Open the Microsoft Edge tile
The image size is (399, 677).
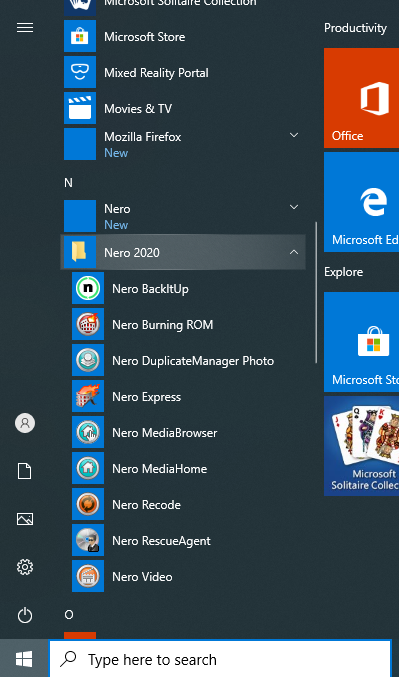(361, 202)
